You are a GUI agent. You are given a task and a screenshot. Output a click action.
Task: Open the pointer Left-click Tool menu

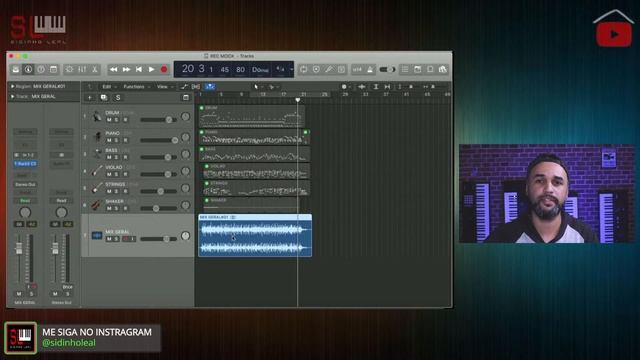(x=257, y=87)
